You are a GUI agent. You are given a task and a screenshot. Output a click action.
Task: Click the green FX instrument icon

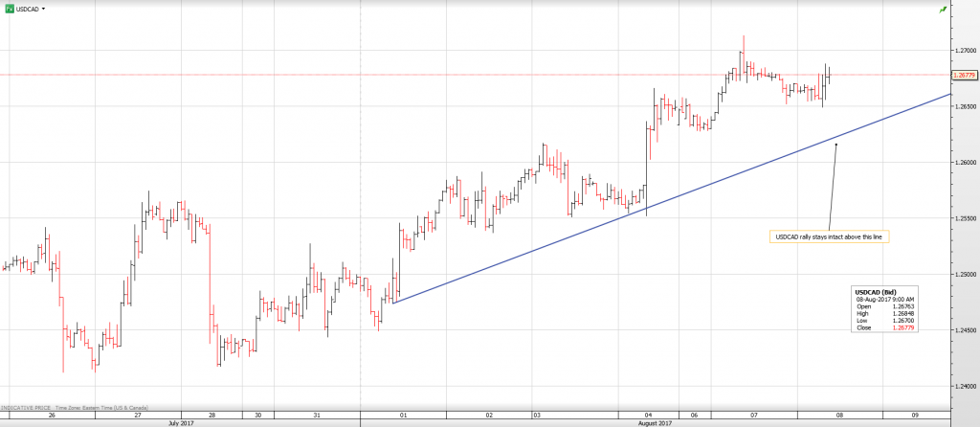coord(9,9)
